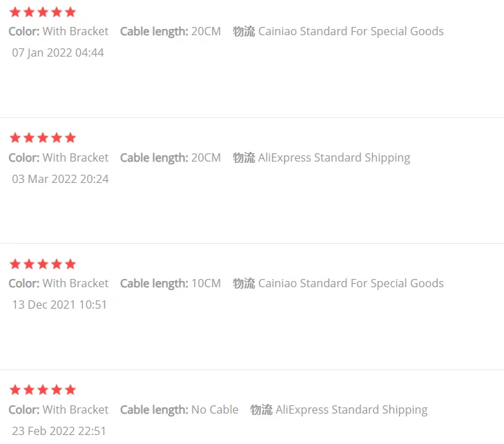
Task: Click the third star of the 23 Feb 2022 review
Action: point(42,390)
